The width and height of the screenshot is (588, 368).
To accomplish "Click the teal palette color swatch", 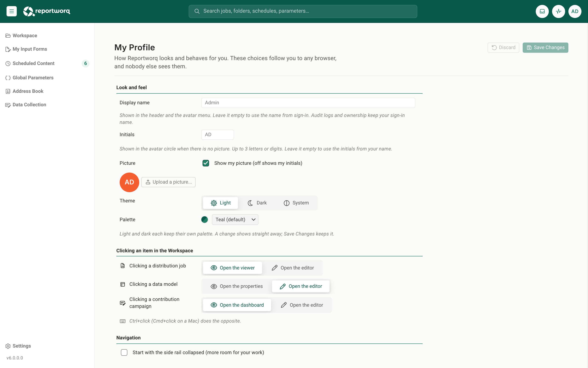I will pyautogui.click(x=205, y=220).
